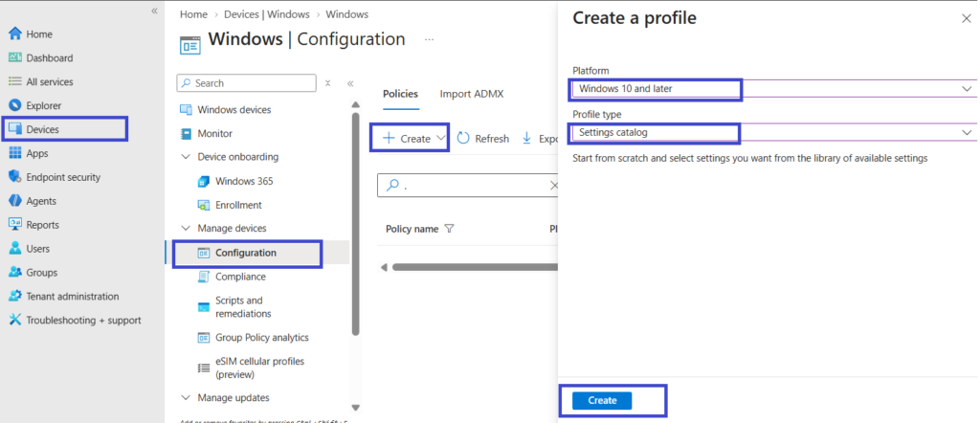Image resolution: width=980 pixels, height=423 pixels.
Task: Collapse the Windows submenu pane chevrons
Action: tap(350, 83)
